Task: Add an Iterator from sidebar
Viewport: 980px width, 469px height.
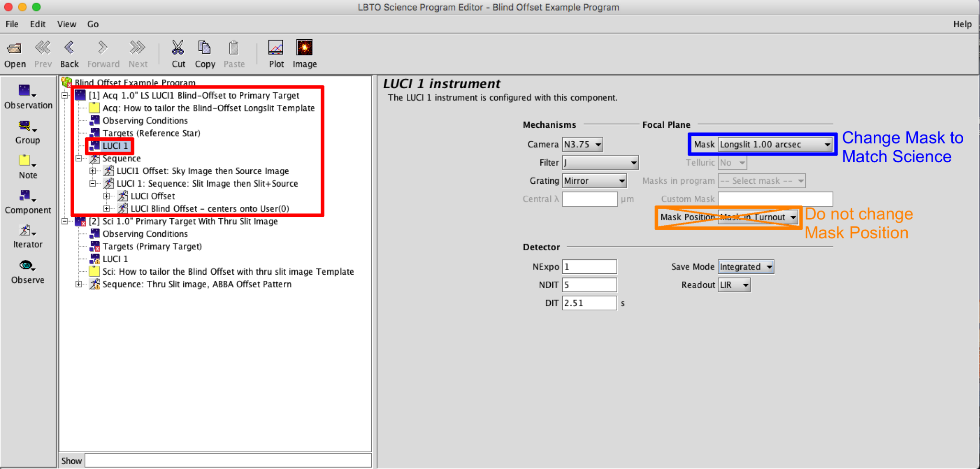Action: 28,236
